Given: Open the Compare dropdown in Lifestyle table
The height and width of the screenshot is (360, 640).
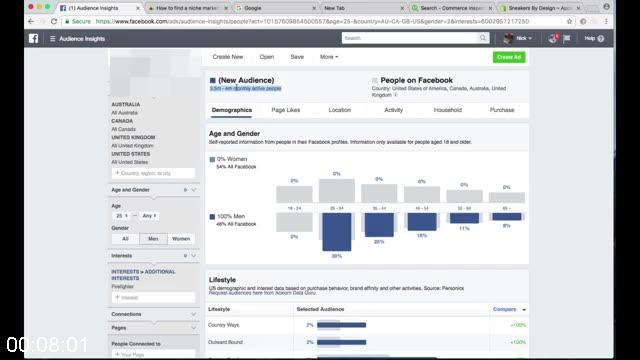Looking at the screenshot, I should tap(509, 309).
